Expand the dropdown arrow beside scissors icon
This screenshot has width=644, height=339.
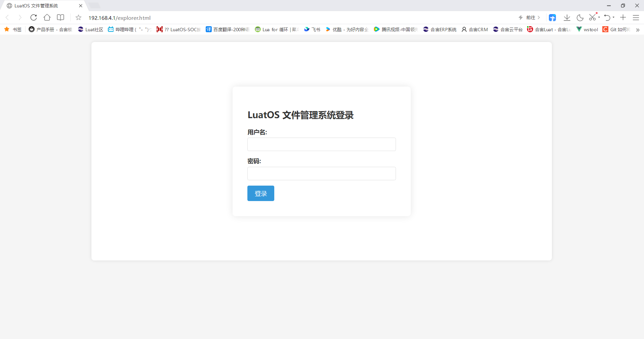tap(599, 17)
